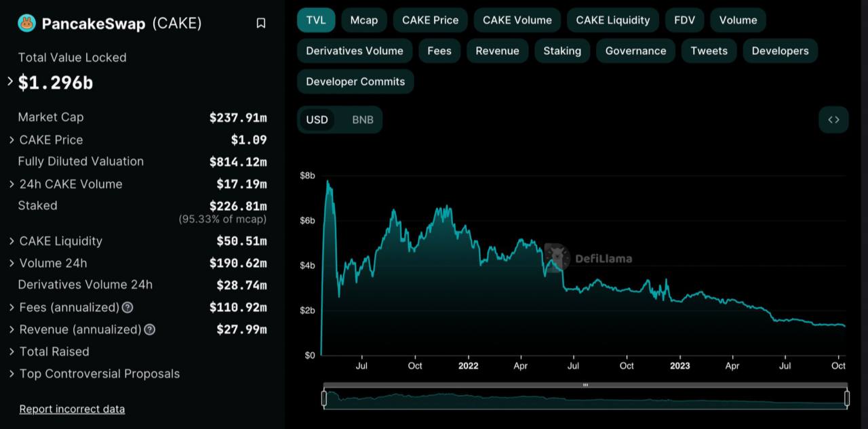868x429 pixels.
Task: Click the range slider's top drag grip
Action: pyautogui.click(x=585, y=385)
